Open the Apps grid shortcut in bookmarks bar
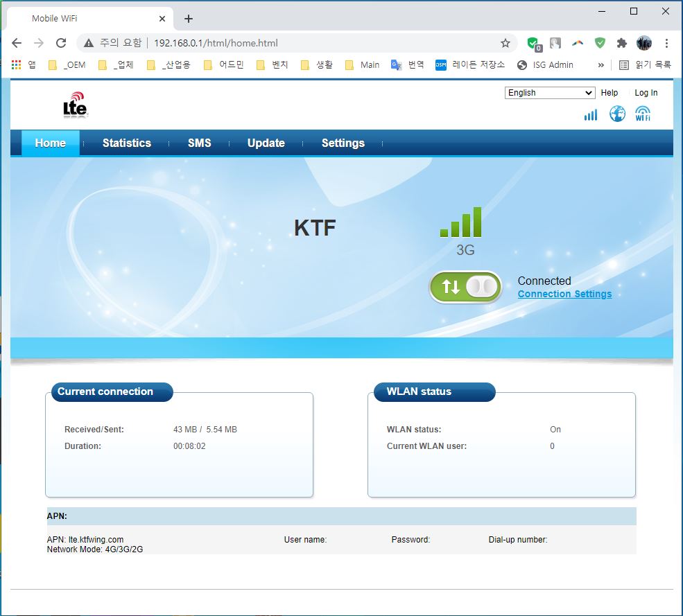 23,65
